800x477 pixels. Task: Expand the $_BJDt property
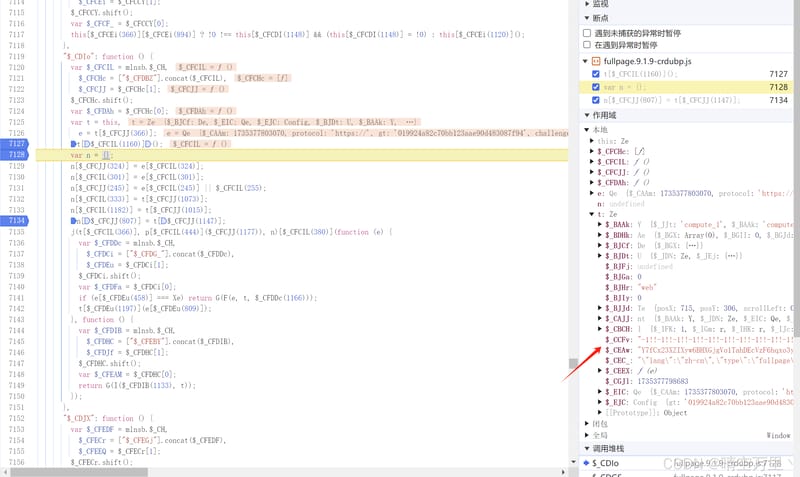click(x=600, y=256)
